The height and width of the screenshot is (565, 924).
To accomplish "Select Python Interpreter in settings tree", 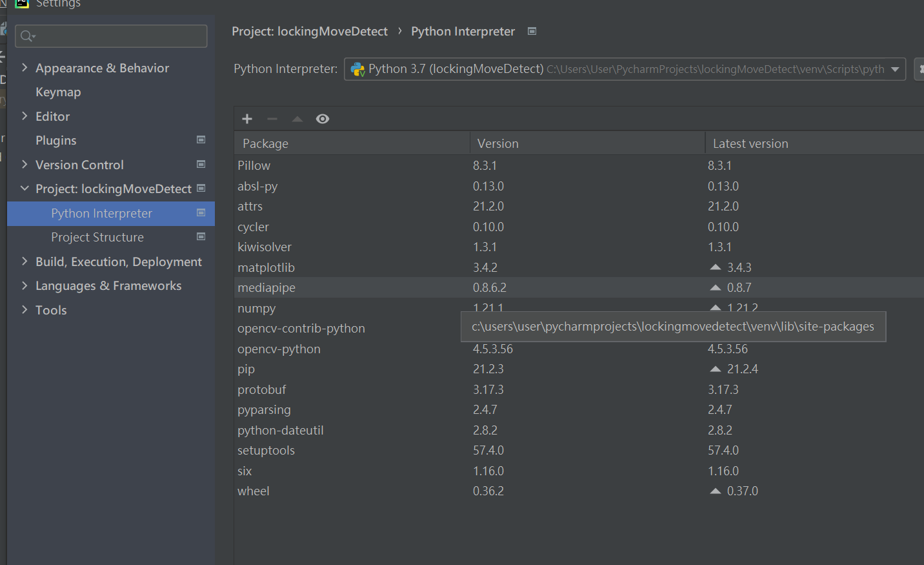I will click(111, 213).
